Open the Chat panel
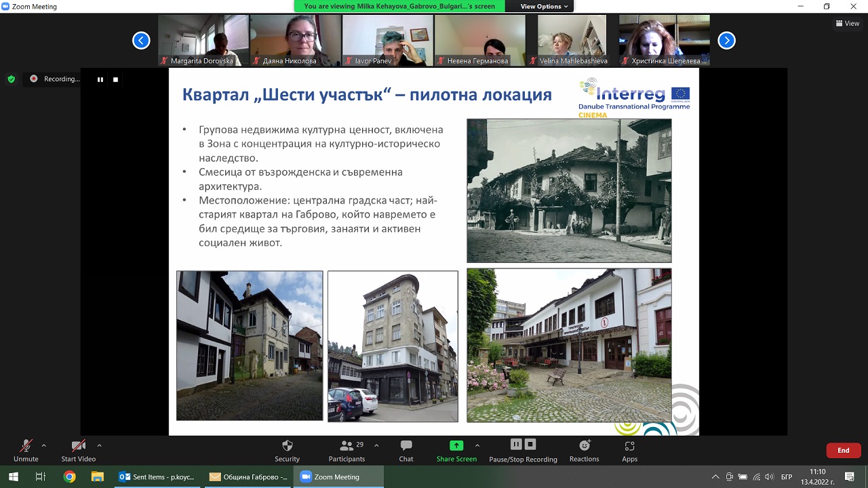Viewport: 868px width, 488px height. 406,450
